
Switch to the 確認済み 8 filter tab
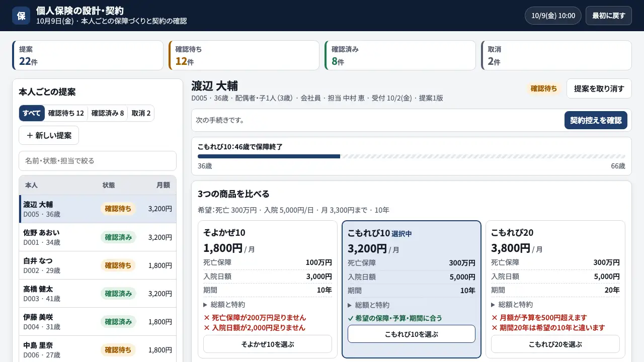coord(108,113)
